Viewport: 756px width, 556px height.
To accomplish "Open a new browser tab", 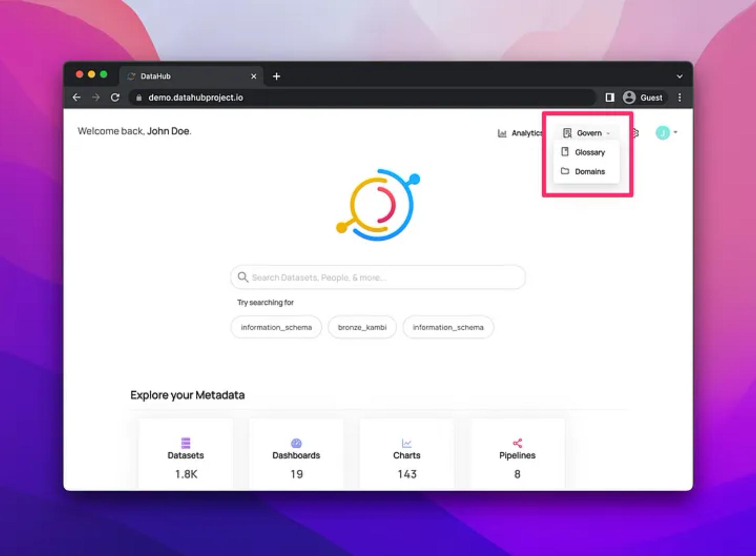I will tap(276, 76).
